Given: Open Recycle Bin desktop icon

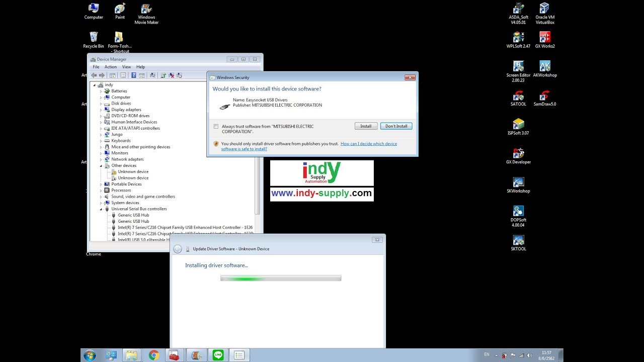Looking at the screenshot, I should [94, 40].
